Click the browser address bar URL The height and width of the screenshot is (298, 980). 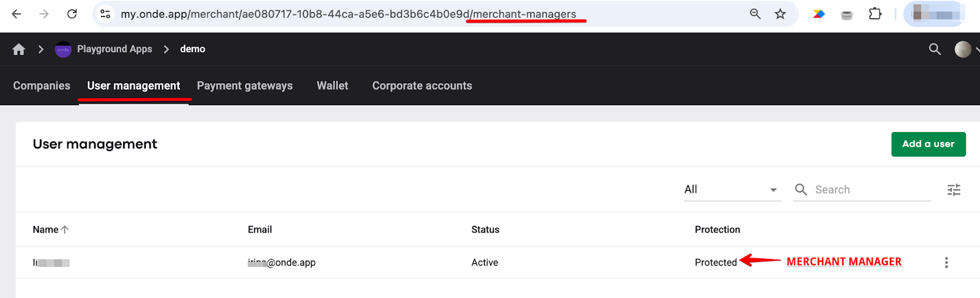click(x=348, y=14)
